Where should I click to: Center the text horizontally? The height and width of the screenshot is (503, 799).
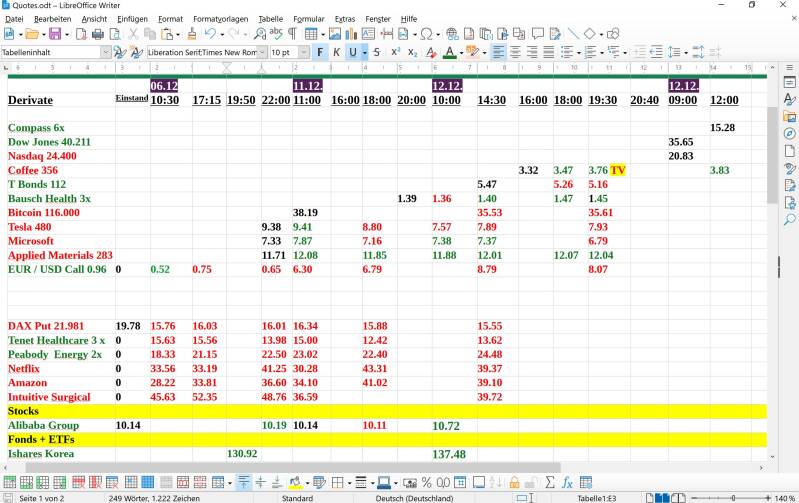(x=515, y=52)
